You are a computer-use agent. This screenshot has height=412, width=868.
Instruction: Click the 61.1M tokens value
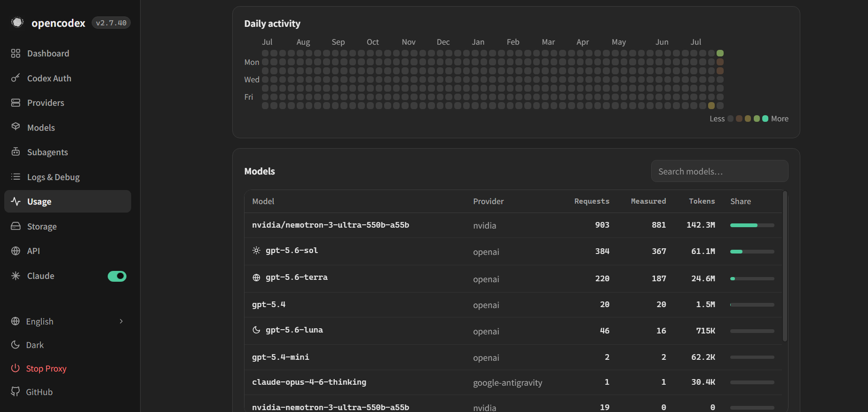pos(703,251)
